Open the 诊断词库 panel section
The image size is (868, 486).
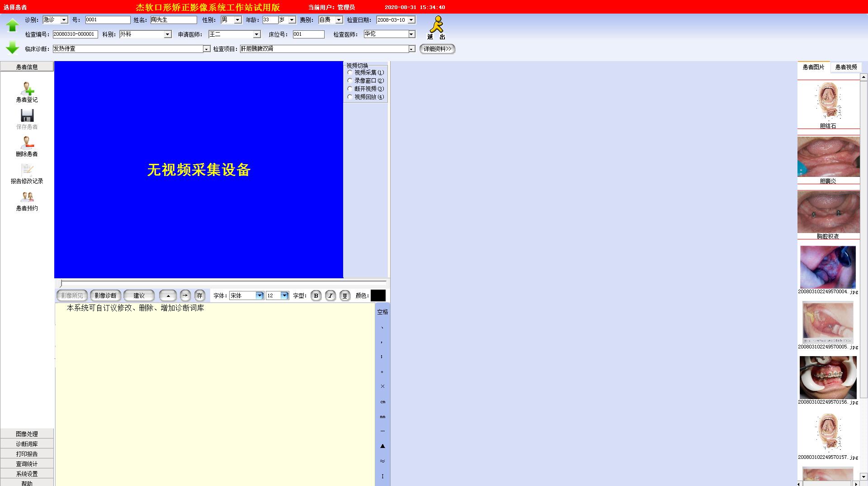(x=27, y=444)
